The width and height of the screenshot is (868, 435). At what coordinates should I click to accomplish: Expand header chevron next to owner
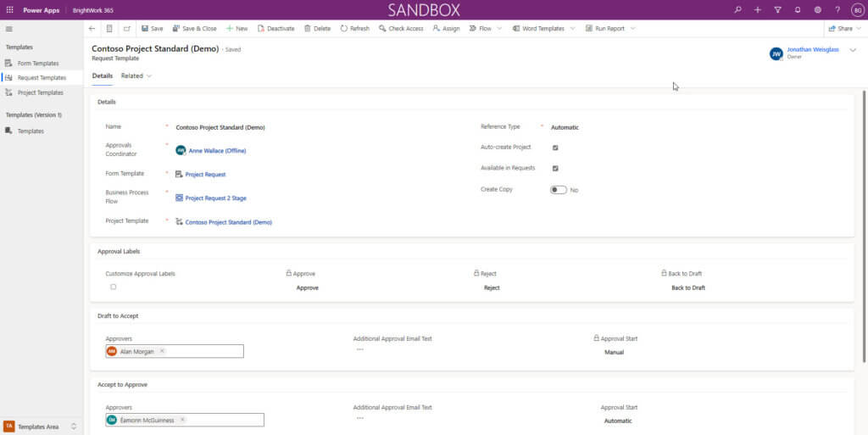point(853,50)
